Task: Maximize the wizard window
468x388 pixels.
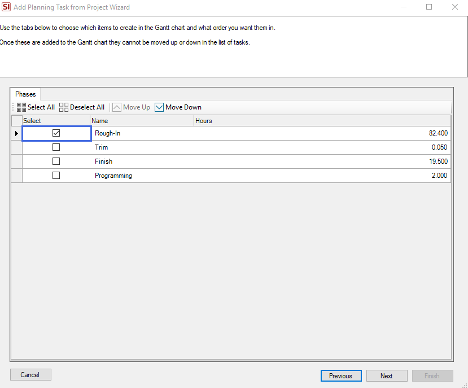Action: tap(429, 7)
